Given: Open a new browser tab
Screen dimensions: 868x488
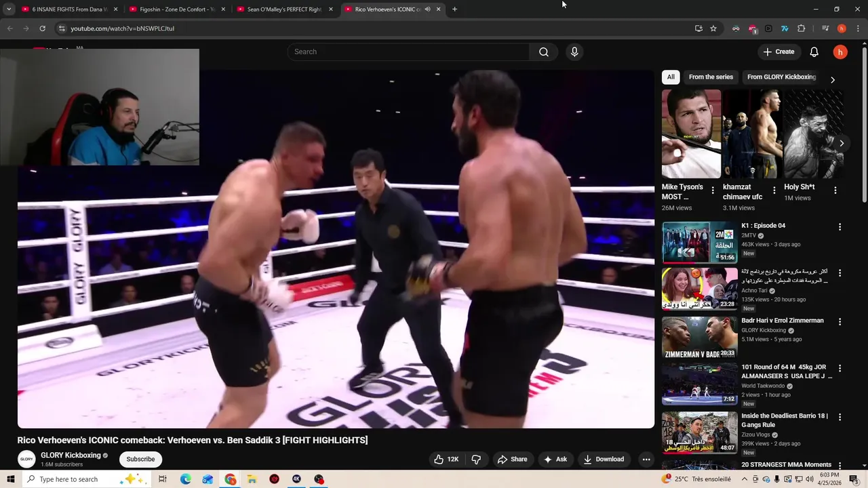Looking at the screenshot, I should pyautogui.click(x=454, y=9).
